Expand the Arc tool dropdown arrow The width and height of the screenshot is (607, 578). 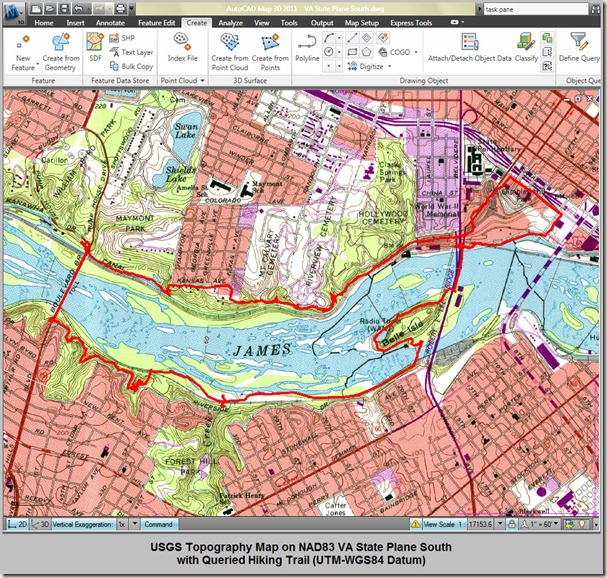point(339,38)
